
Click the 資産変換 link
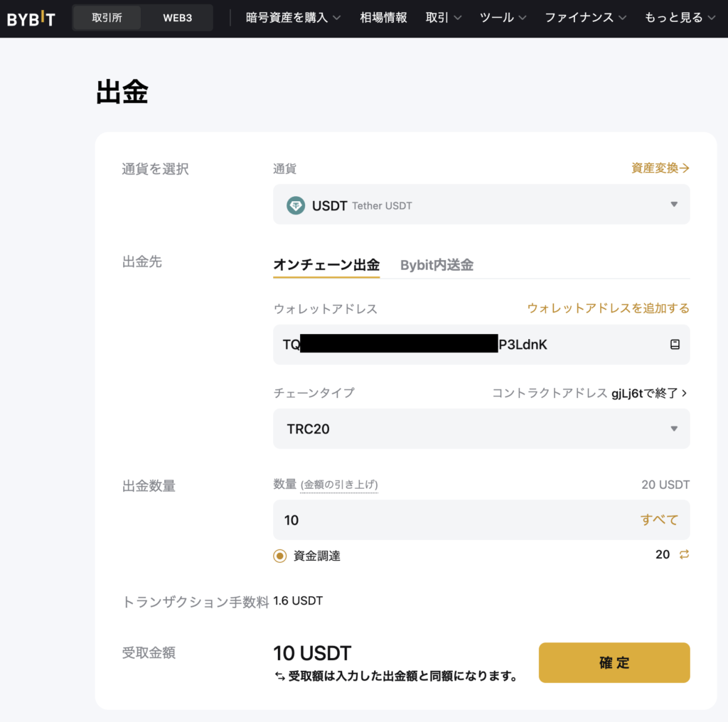(660, 168)
